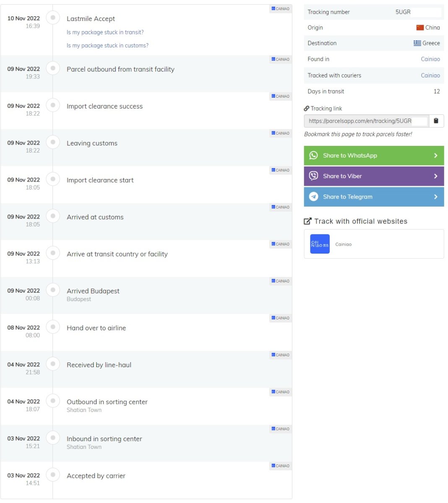Click the China flag icon
The width and height of the screenshot is (448, 503).
point(420,28)
